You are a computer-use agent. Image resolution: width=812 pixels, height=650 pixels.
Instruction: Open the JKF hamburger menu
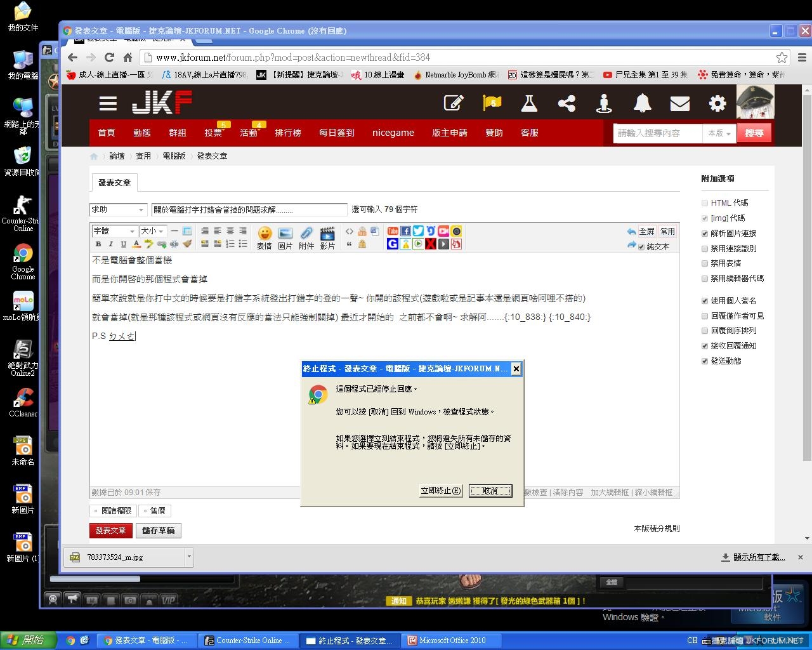point(108,103)
